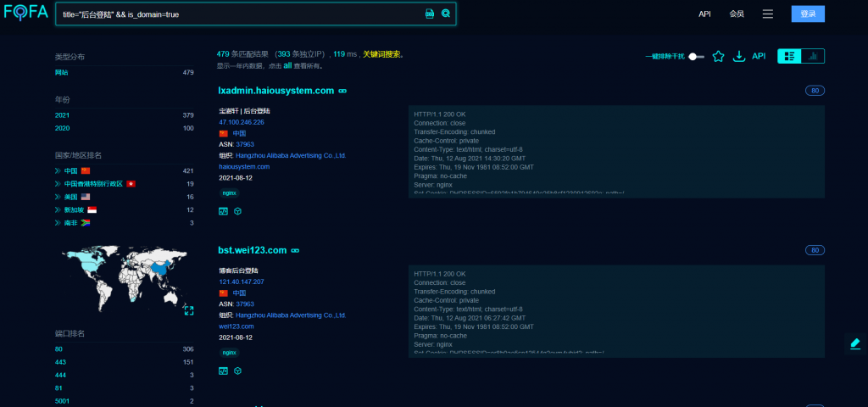Click the world map distribution thumbnail
The height and width of the screenshot is (407, 868).
click(x=125, y=278)
